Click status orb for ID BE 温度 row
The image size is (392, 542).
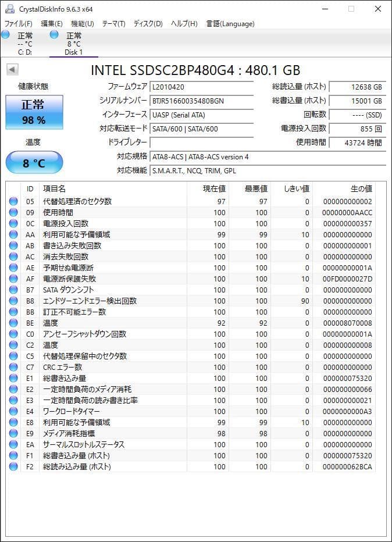click(x=13, y=323)
